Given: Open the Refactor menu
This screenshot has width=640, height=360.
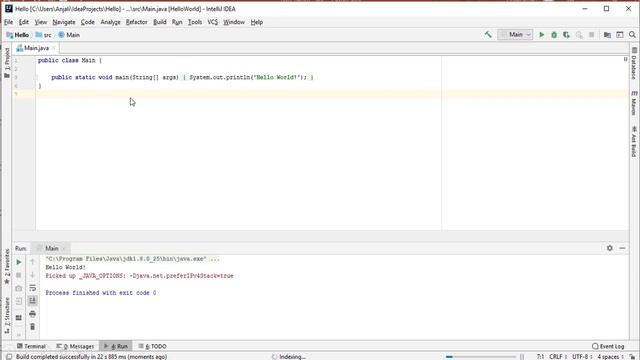Looking at the screenshot, I should pyautogui.click(x=136, y=22).
